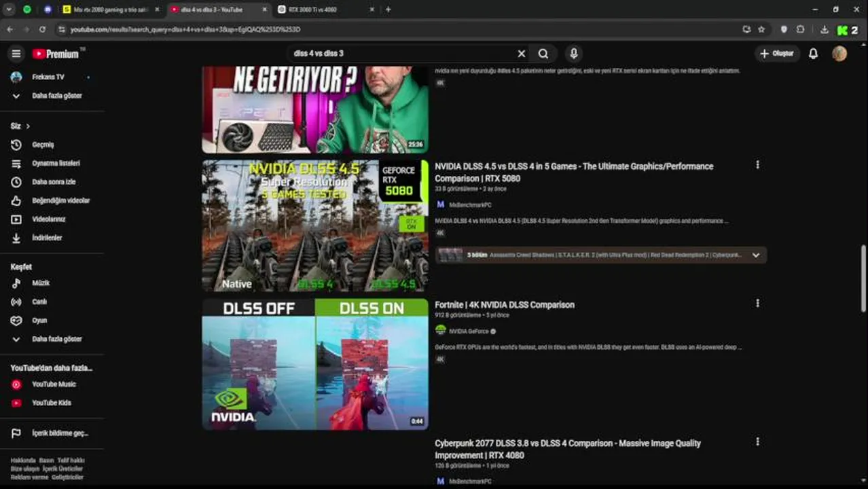Click the browser address bar URL
Screen dimensions: 868x489
click(x=185, y=29)
